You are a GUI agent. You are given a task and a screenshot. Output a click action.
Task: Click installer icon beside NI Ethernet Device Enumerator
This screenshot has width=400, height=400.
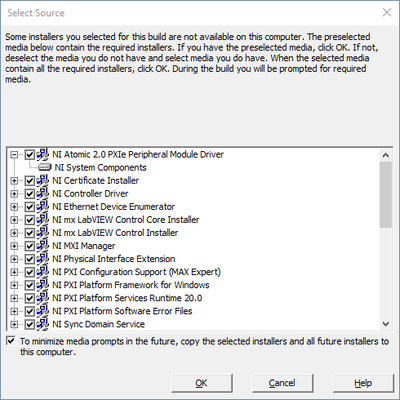pos(43,206)
